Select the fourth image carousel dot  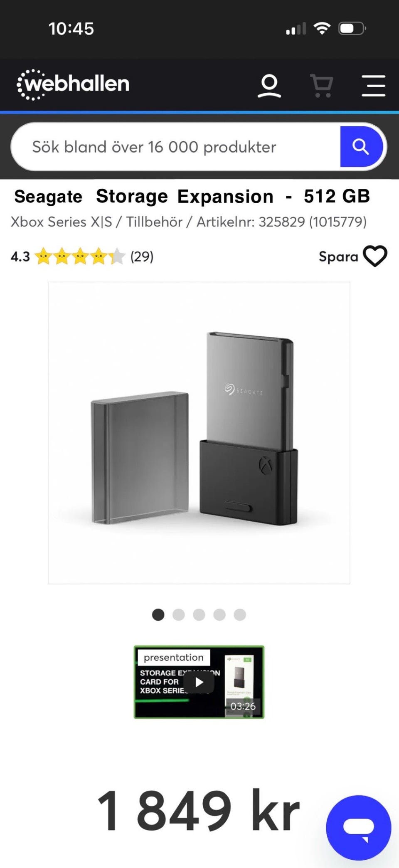click(219, 614)
